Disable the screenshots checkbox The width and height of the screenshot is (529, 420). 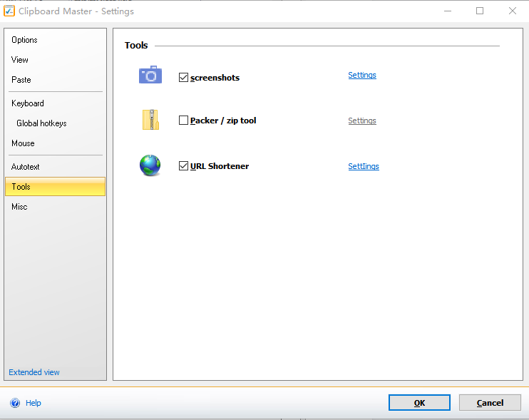(x=184, y=78)
